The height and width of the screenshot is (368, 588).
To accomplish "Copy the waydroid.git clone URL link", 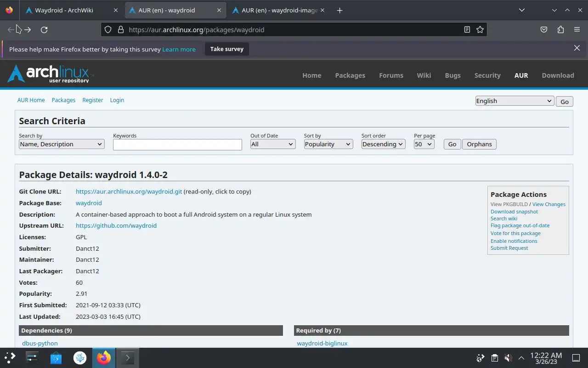I will [129, 191].
